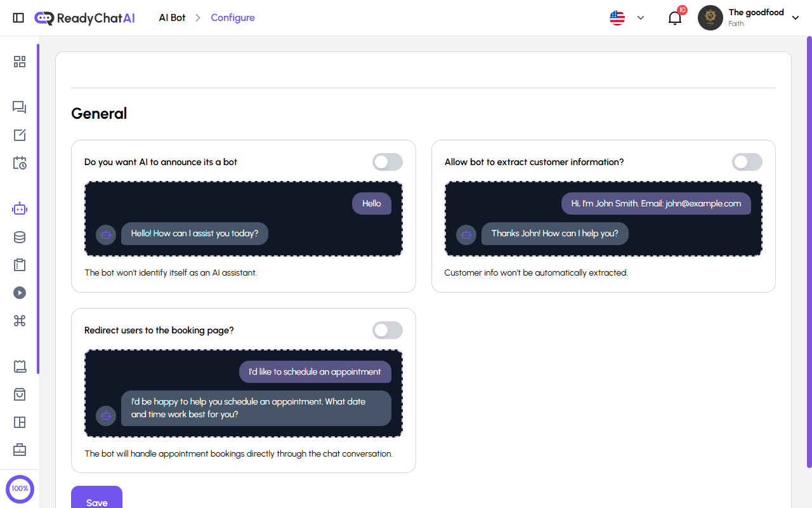812x508 pixels.
Task: Select the database sidebar icon
Action: pos(20,237)
